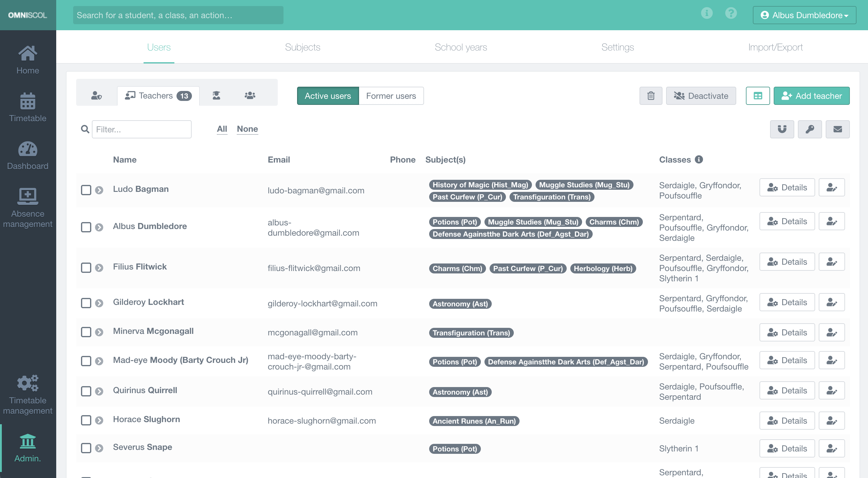Open the Albus Dumbledore account dropdown

click(804, 15)
